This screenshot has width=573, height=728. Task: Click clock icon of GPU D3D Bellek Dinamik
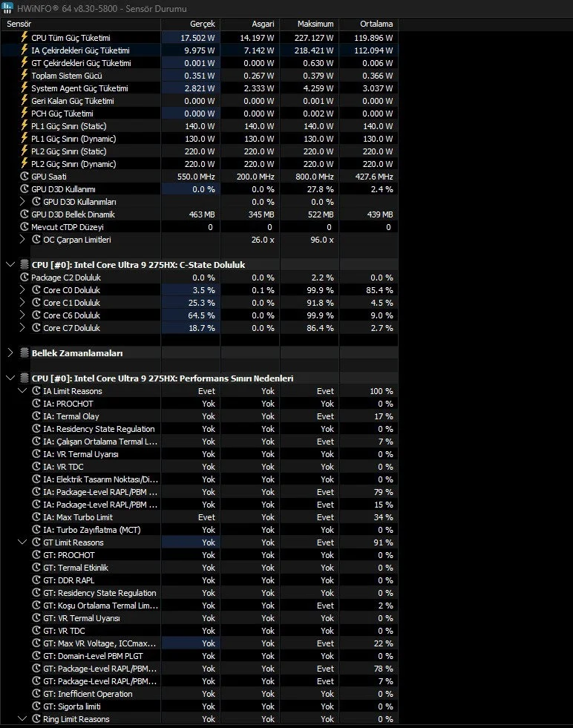(24, 214)
